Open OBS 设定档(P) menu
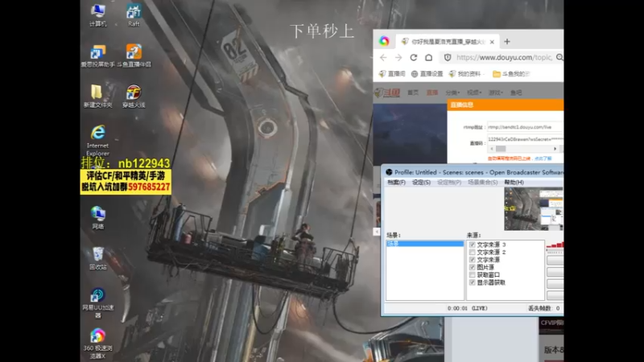The height and width of the screenshot is (362, 644). (x=449, y=183)
